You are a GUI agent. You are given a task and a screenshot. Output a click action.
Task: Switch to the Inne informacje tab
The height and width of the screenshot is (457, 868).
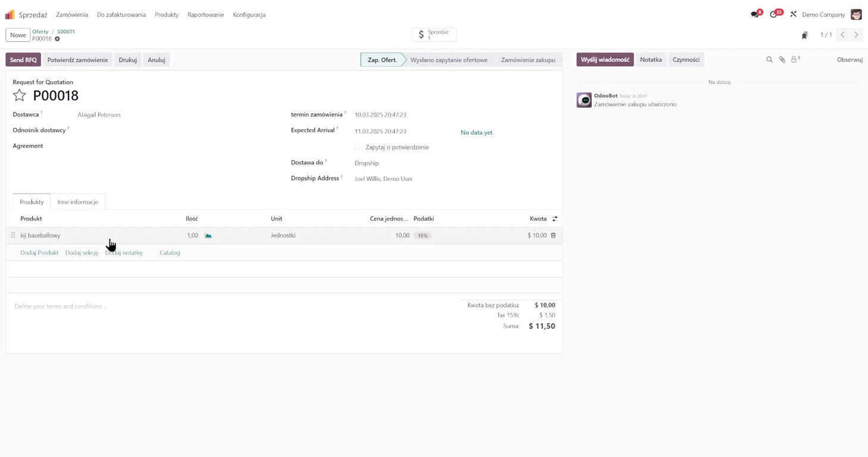click(x=77, y=202)
